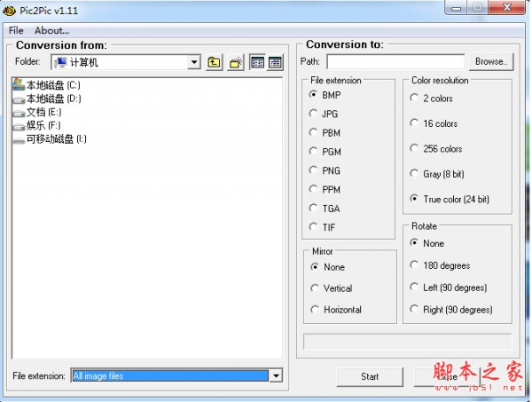Click the 文档 (E:) list entry text
Screen dimensions: 532x402
click(x=43, y=113)
